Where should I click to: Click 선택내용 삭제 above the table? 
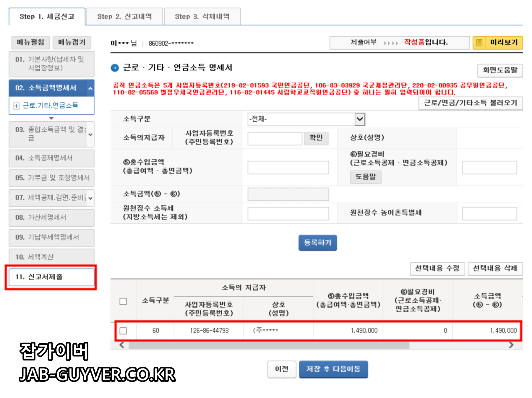(495, 269)
